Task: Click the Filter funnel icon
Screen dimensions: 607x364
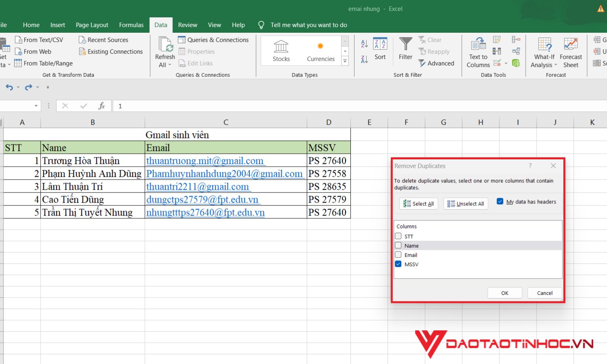Action: pyautogui.click(x=405, y=44)
